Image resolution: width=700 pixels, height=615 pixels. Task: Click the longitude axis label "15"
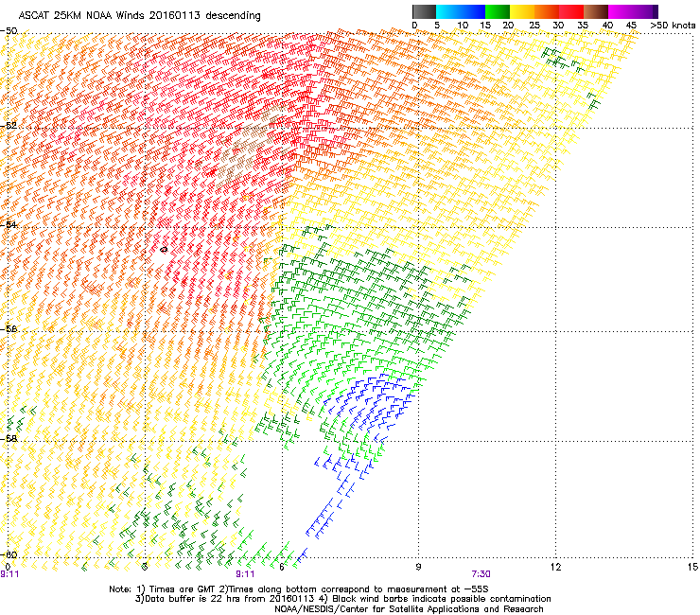pos(692,567)
